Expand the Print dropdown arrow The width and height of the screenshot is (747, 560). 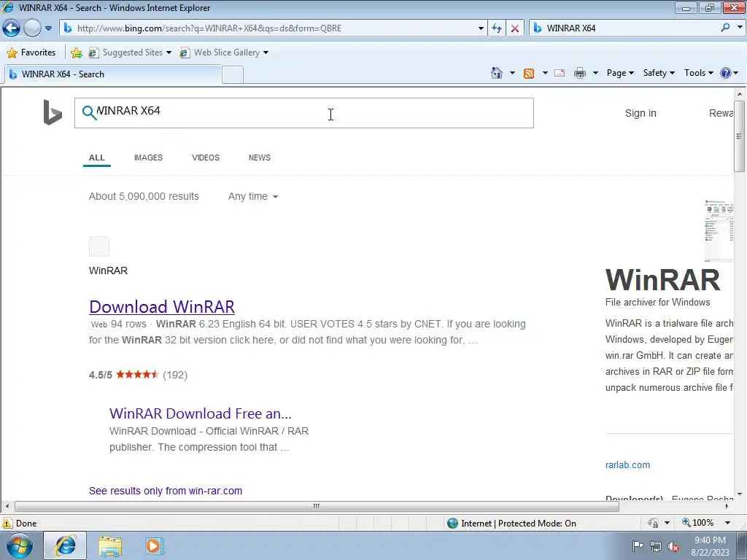pyautogui.click(x=595, y=73)
